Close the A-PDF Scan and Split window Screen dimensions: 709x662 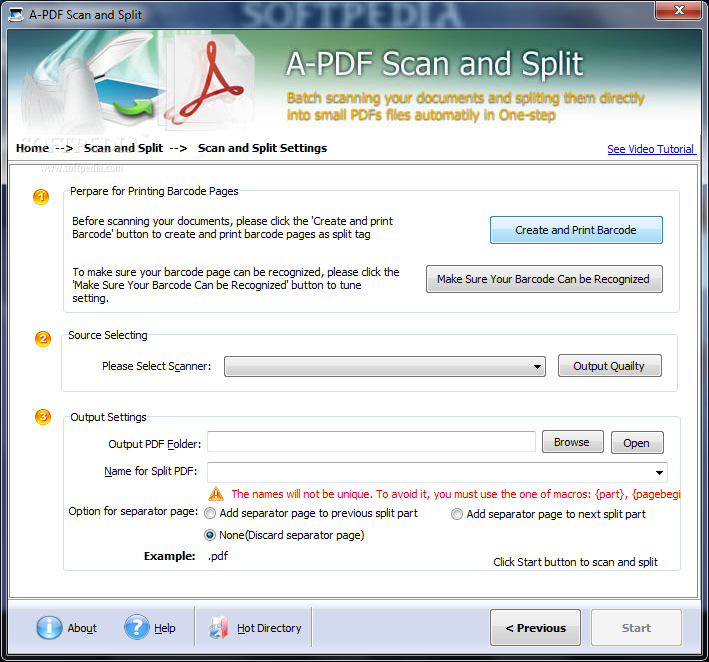tap(678, 10)
